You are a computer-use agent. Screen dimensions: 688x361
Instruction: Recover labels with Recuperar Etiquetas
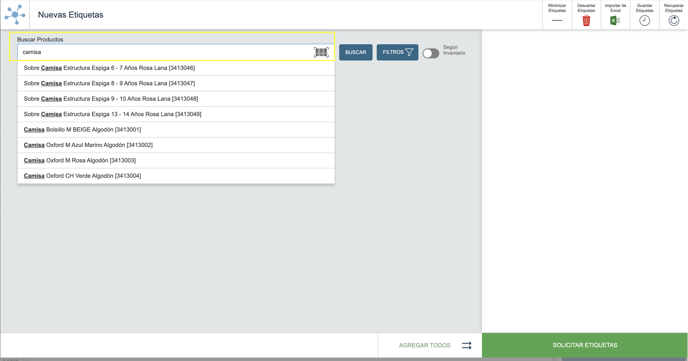click(x=674, y=14)
